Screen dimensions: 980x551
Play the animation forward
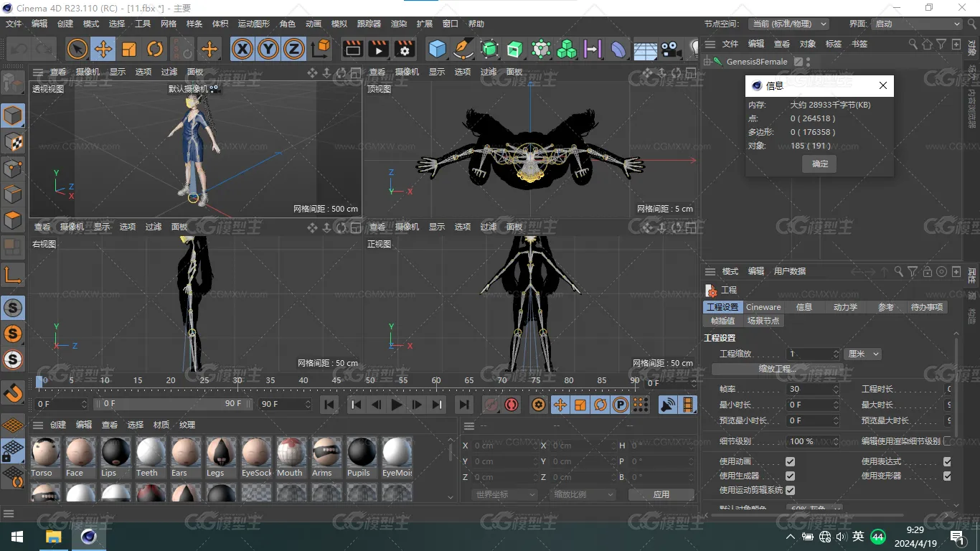coord(396,405)
